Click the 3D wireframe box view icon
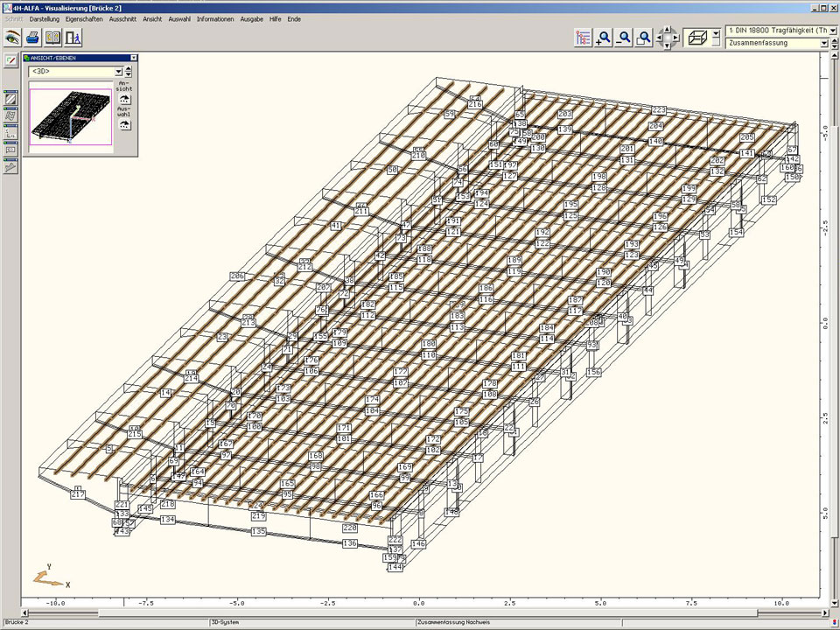The width and height of the screenshot is (840, 630). [698, 38]
